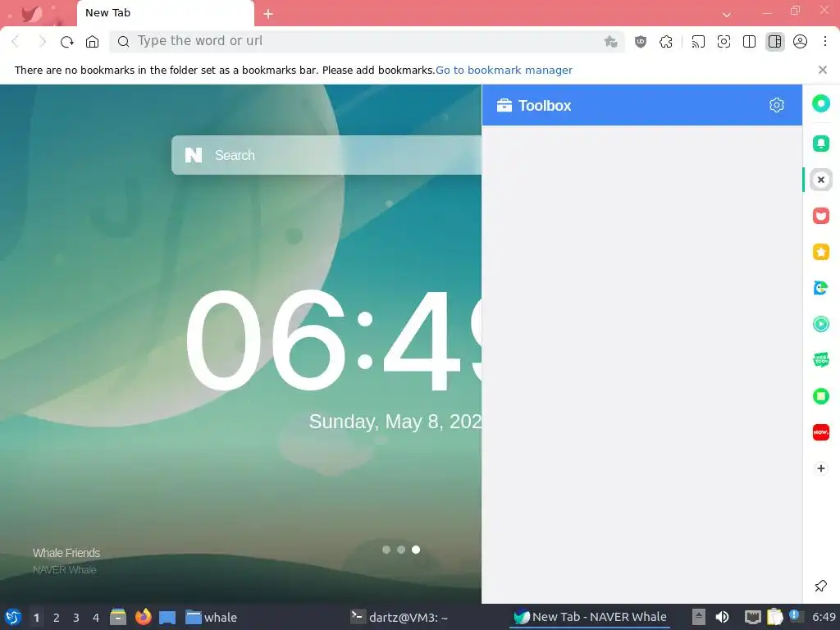The height and width of the screenshot is (630, 840).
Task: Open the Papago parrot translator icon
Action: (x=820, y=288)
